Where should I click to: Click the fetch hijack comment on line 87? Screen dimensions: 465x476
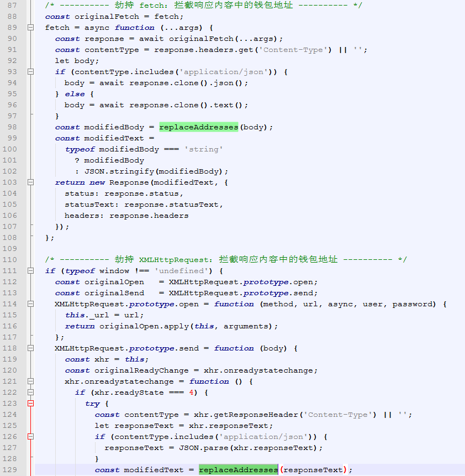click(x=204, y=5)
